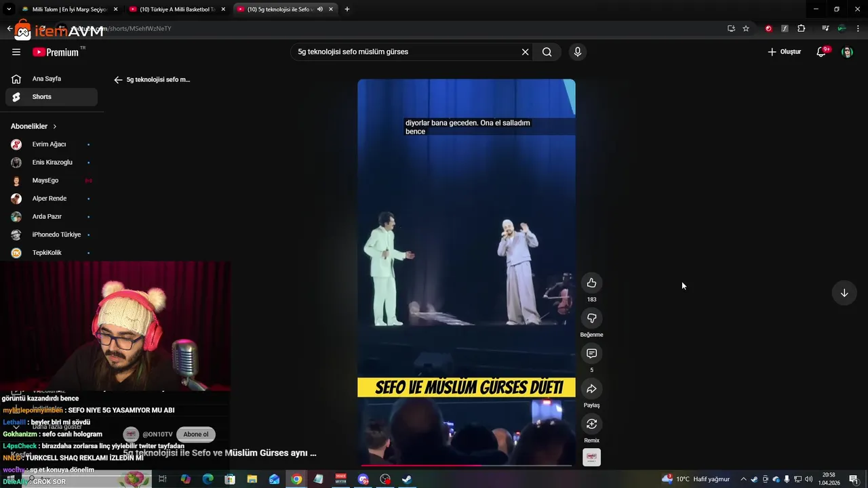Open Windows notification center

tap(853, 479)
